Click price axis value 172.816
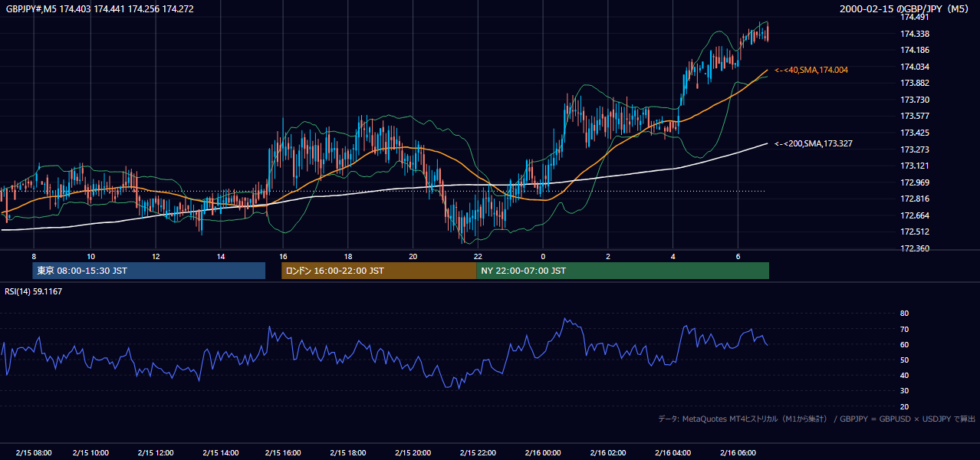The width and height of the screenshot is (980, 460). tap(915, 199)
